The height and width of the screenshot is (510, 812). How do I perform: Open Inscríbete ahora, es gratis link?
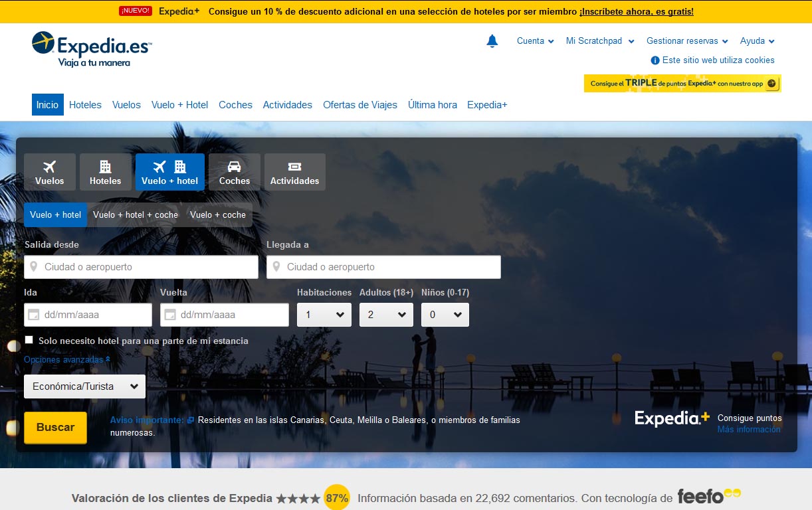click(x=636, y=11)
